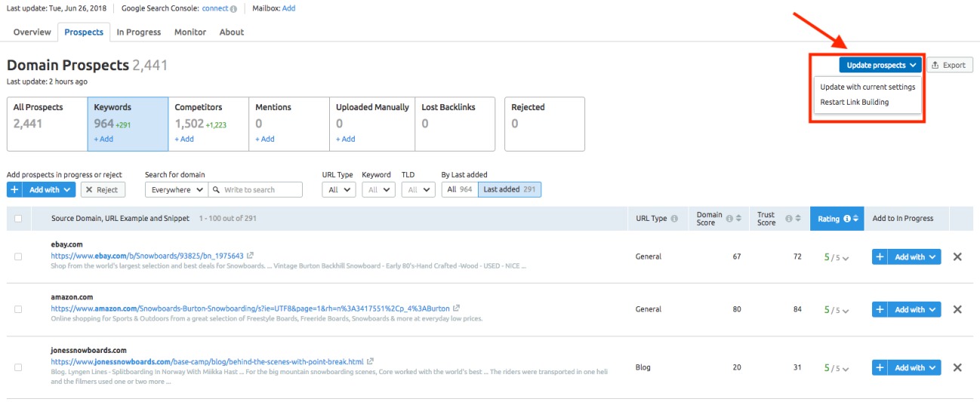This screenshot has width=980, height=402.
Task: Click the Google Search Console info icon
Action: [x=233, y=9]
